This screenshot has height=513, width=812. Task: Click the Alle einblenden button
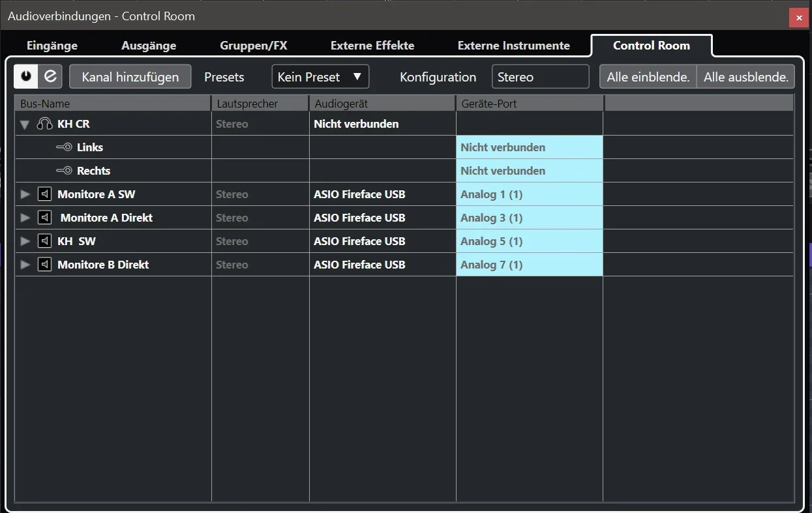coord(648,77)
